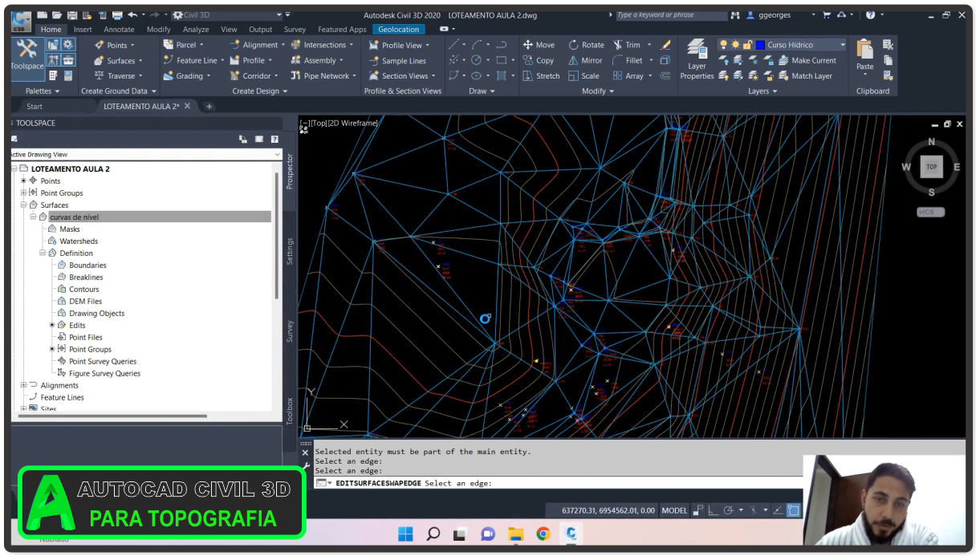Open the Active Drawing View dropdown
Image resolution: width=980 pixels, height=560 pixels.
278,154
